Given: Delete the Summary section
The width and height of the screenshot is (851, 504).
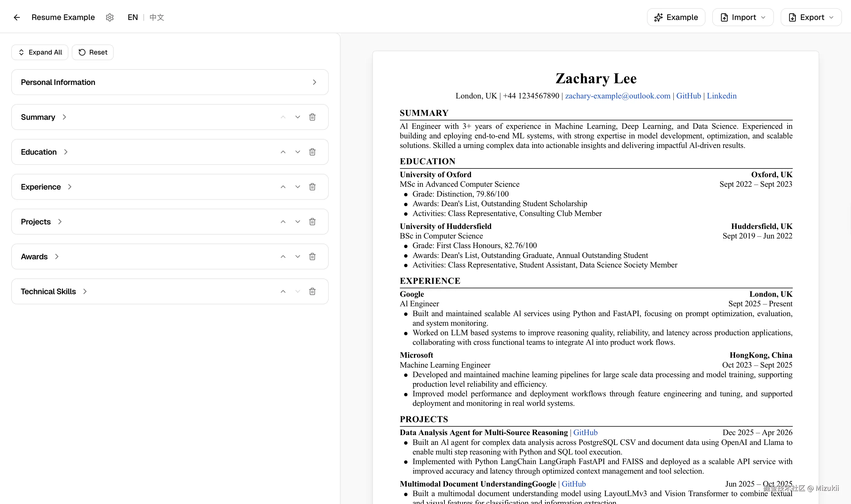Looking at the screenshot, I should tap(312, 117).
